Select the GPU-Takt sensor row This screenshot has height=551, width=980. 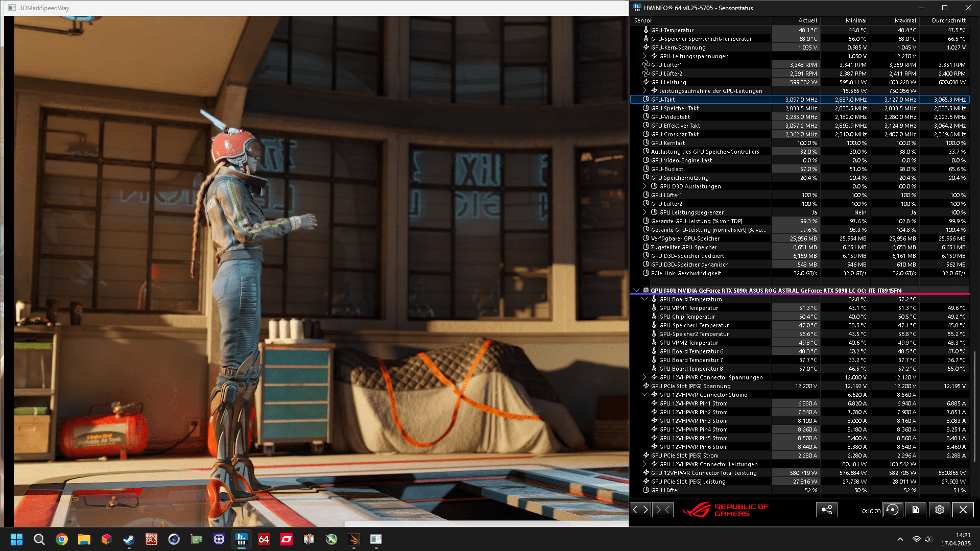(800, 100)
